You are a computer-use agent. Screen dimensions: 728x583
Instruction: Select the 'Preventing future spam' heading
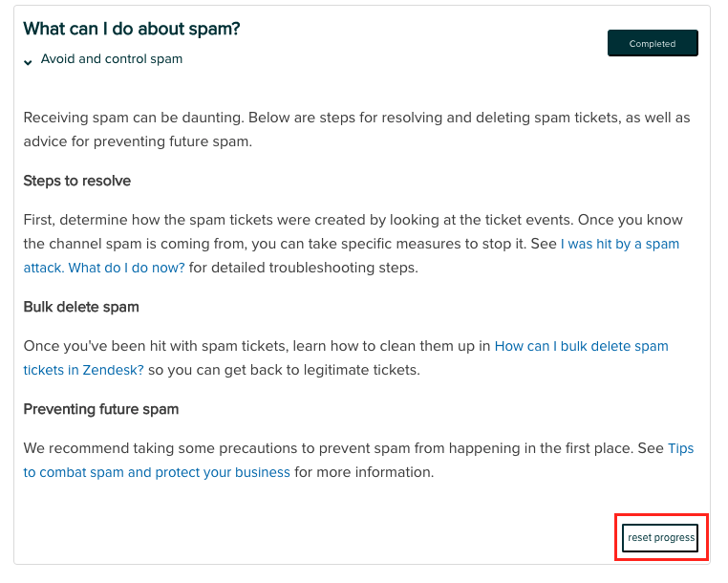click(x=101, y=409)
